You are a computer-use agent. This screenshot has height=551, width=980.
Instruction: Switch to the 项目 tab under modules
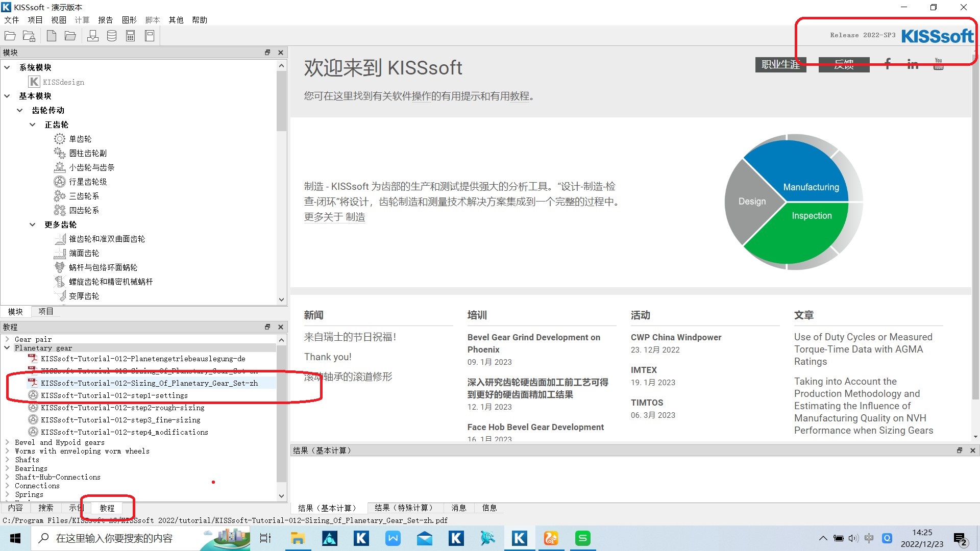(46, 311)
